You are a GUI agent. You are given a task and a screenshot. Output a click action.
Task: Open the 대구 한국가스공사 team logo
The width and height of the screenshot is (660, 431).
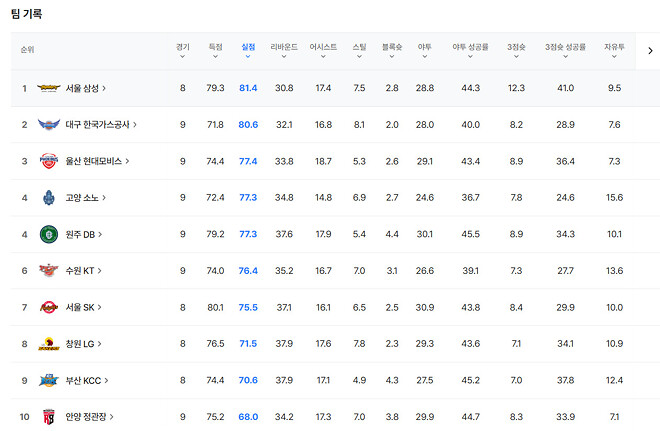coord(49,125)
